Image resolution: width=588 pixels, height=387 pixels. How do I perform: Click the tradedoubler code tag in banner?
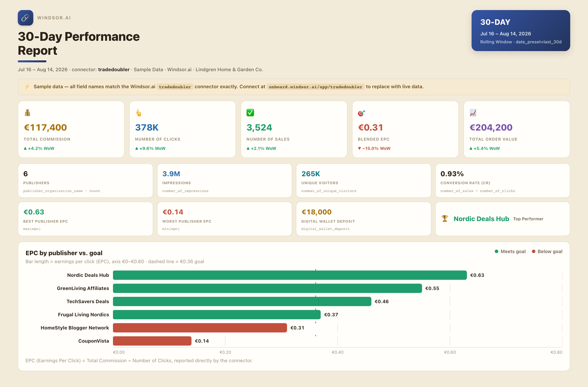pyautogui.click(x=175, y=87)
